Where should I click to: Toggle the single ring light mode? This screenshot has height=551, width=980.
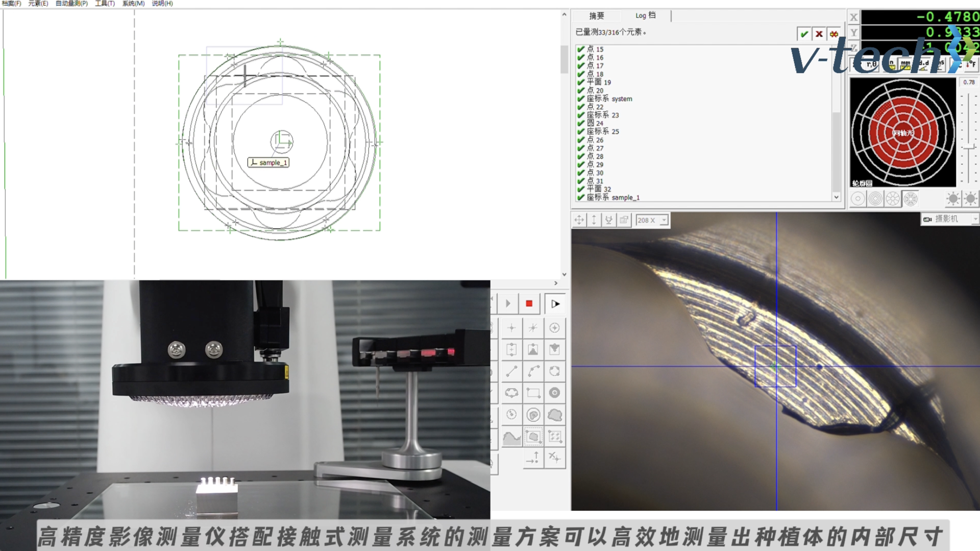[858, 199]
